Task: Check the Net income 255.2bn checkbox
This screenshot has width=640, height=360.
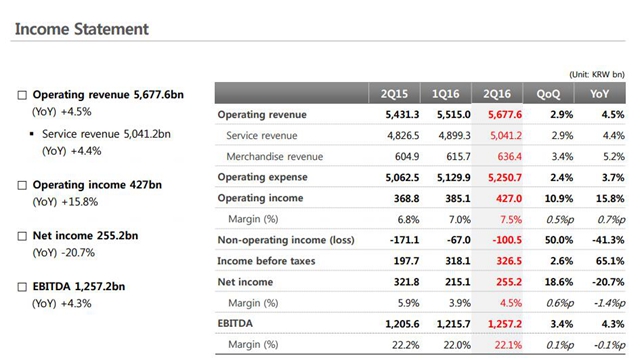Action: tap(22, 236)
